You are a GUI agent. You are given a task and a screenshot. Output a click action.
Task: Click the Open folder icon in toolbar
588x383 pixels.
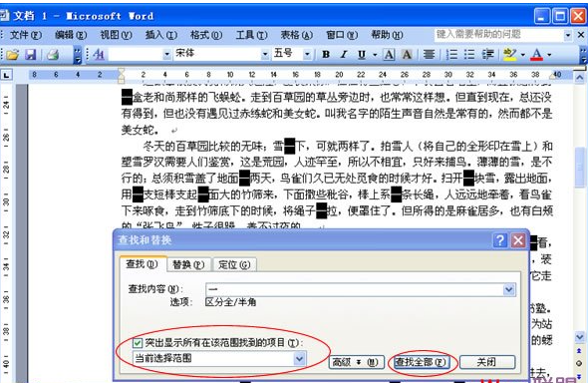12,55
